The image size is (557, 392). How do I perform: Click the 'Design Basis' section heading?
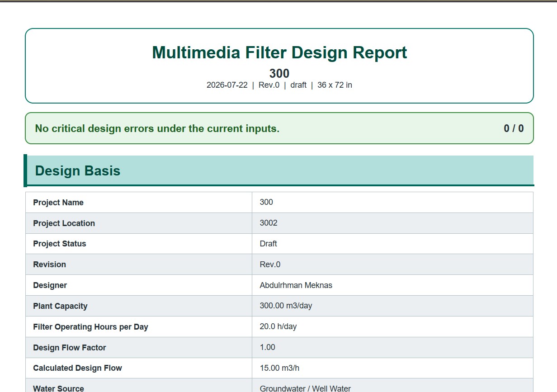click(x=78, y=171)
